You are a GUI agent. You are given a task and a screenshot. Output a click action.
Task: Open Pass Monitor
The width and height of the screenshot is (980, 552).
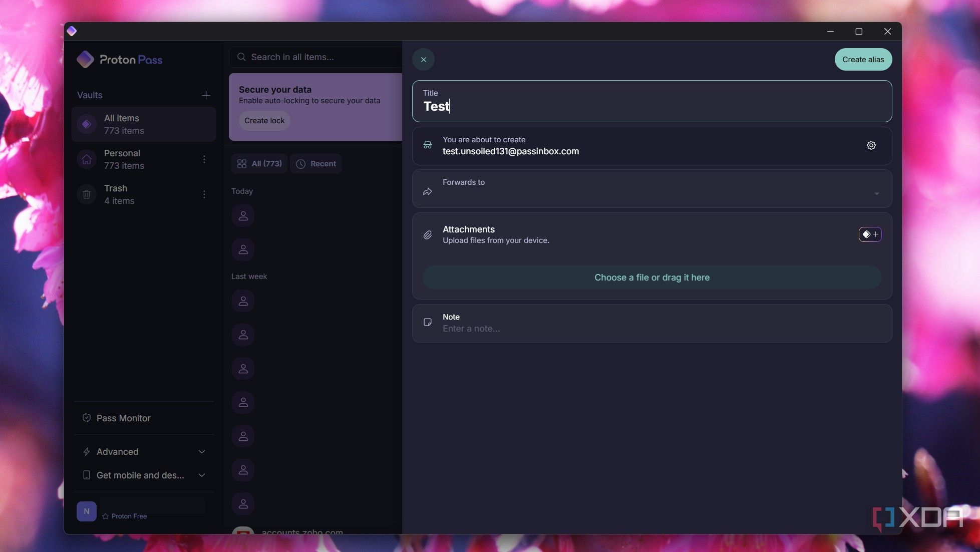(144, 418)
